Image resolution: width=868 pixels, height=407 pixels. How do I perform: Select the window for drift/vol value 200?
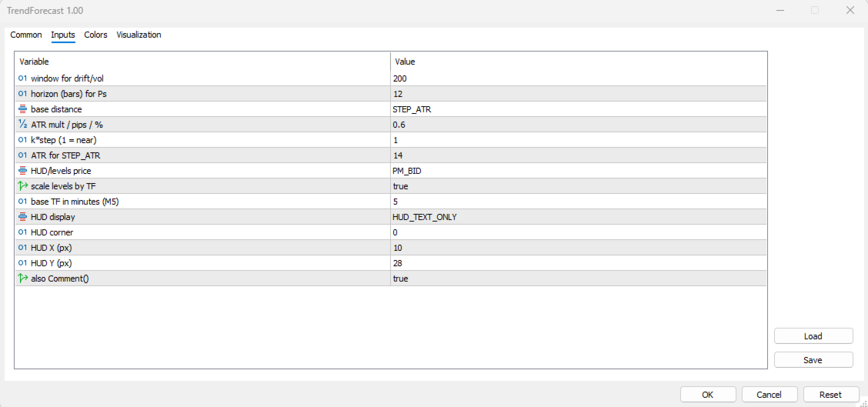(579, 78)
